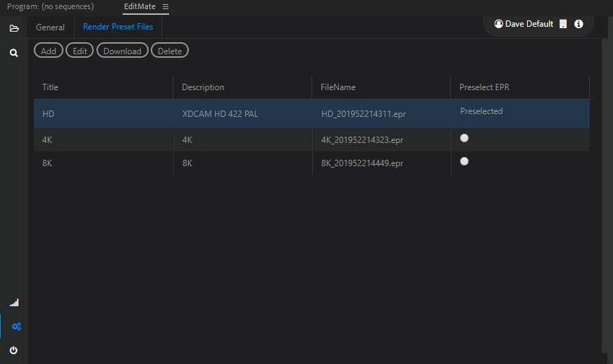Open the search magnifier icon in sidebar
Image resolution: width=613 pixels, height=364 pixels.
point(13,53)
